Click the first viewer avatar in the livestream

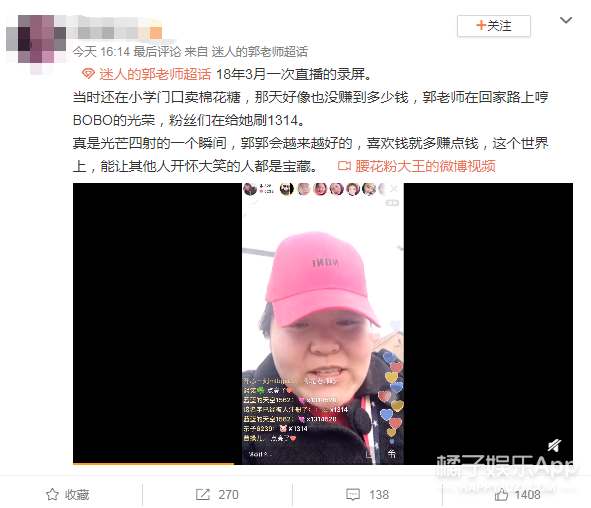point(286,189)
